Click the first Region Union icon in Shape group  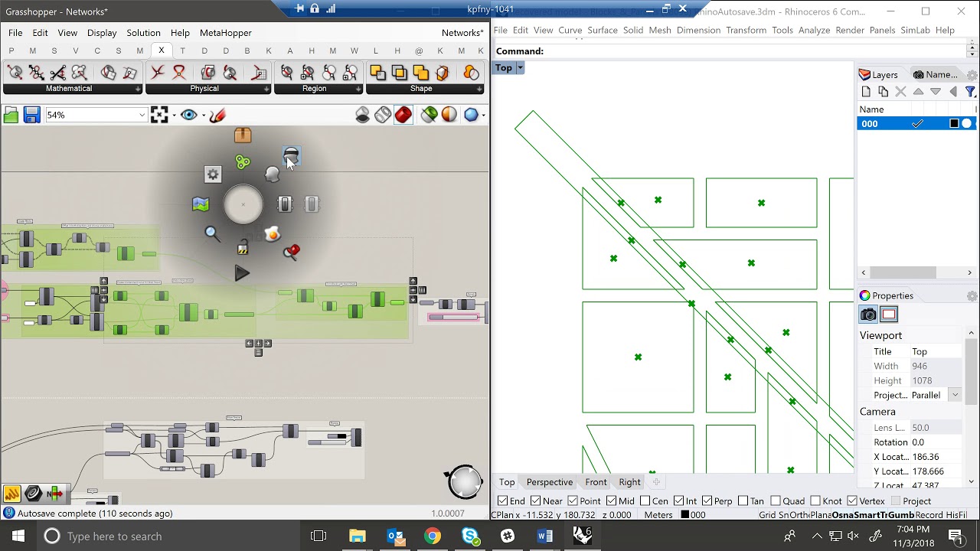377,73
